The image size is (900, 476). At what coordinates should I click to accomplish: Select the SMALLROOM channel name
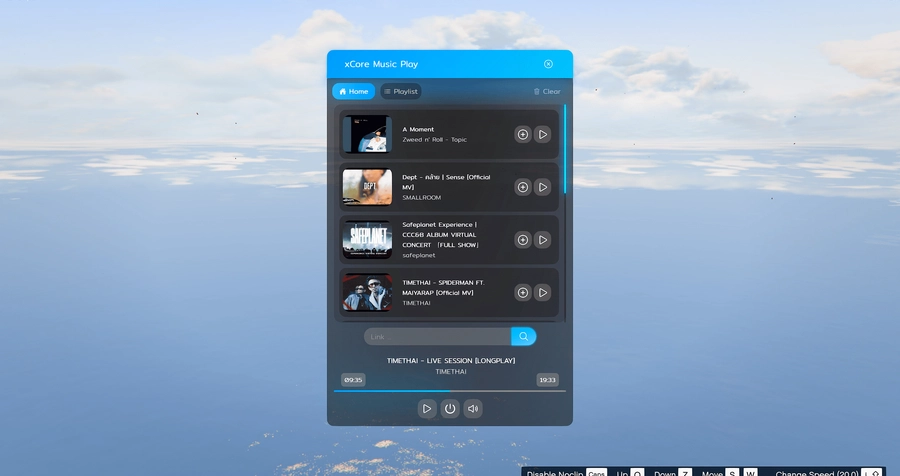(x=422, y=198)
